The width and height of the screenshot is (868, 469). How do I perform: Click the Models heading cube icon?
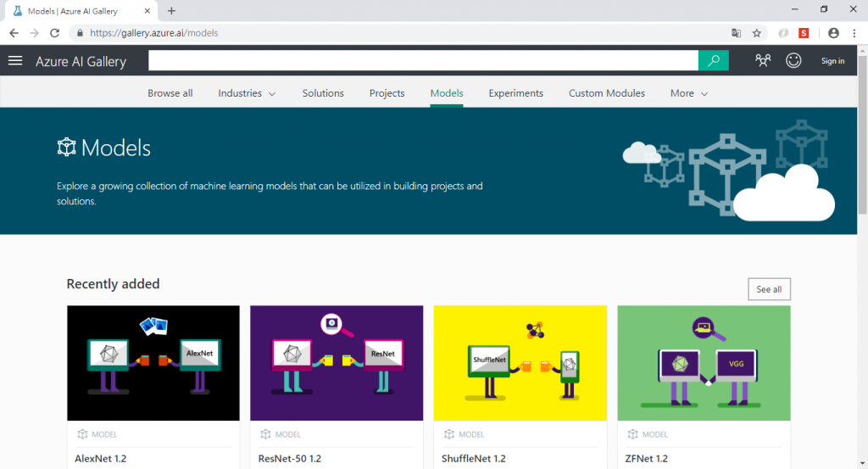point(66,148)
